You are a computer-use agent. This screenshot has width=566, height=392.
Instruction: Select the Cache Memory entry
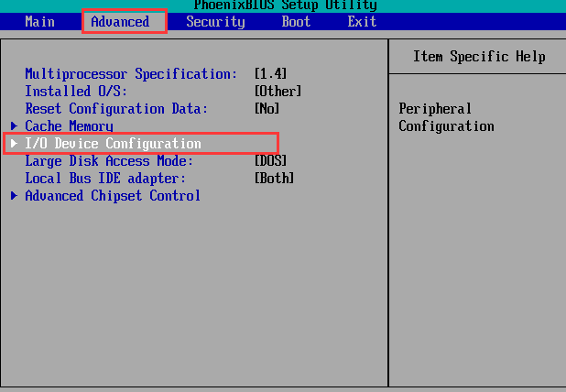(x=69, y=126)
